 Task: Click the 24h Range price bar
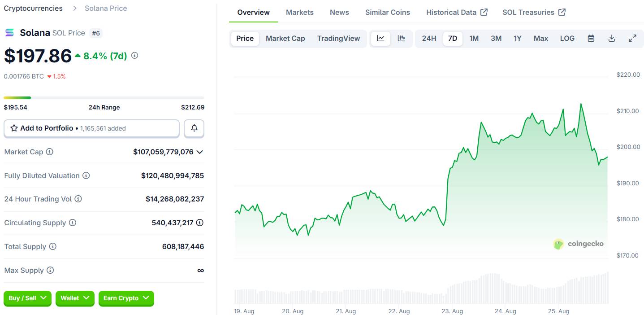click(104, 97)
